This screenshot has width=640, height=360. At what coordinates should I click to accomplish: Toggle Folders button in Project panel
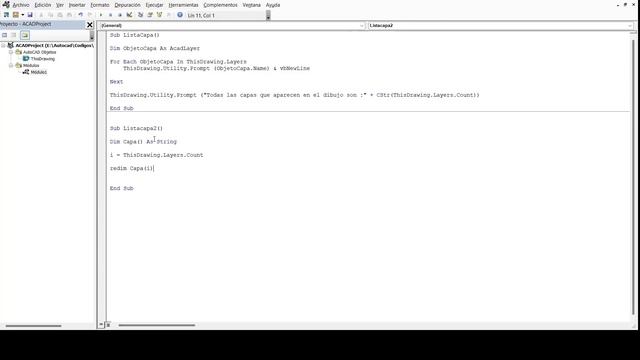[25, 35]
